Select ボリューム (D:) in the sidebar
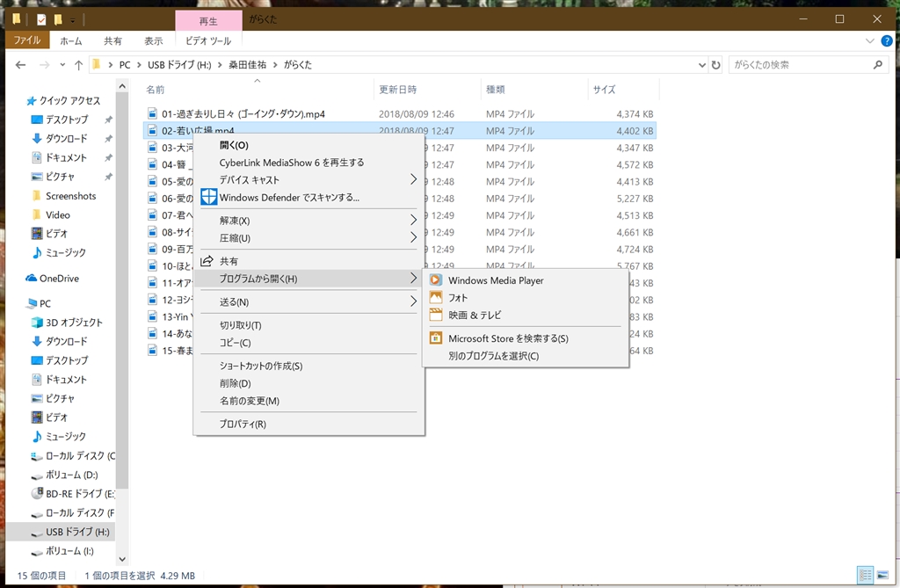Screen dimensions: 900x588 63,475
